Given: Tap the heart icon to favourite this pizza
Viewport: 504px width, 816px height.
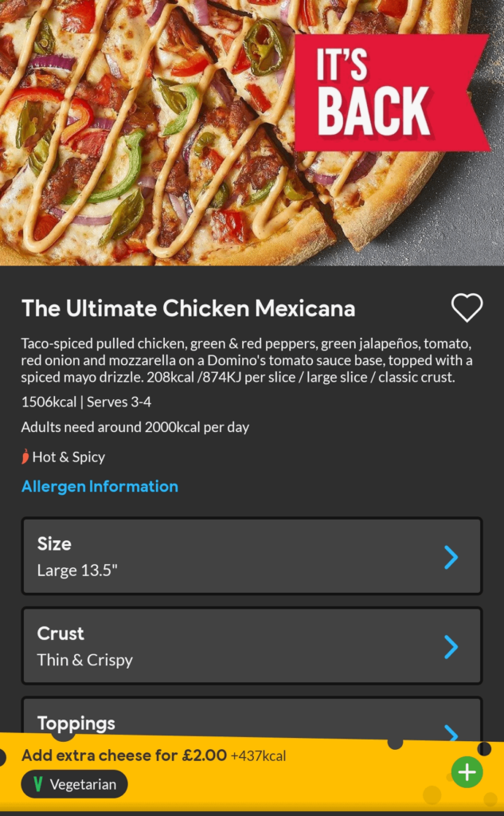Looking at the screenshot, I should (467, 307).
